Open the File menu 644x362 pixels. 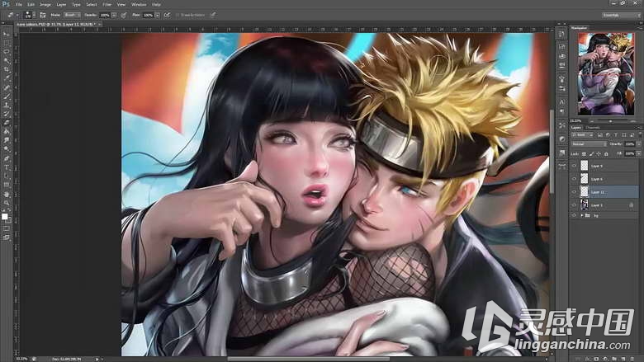tap(18, 4)
